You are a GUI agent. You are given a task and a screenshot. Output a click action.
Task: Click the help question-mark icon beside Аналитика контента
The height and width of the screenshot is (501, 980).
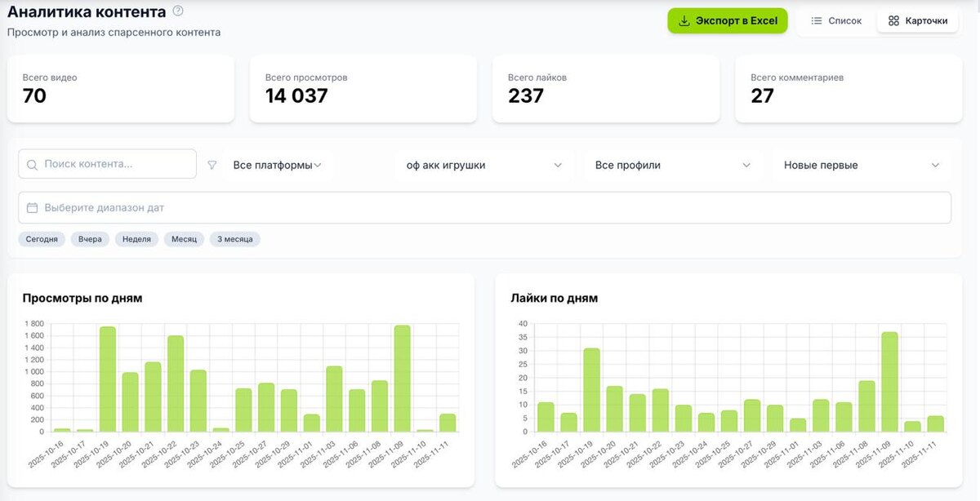tap(178, 11)
